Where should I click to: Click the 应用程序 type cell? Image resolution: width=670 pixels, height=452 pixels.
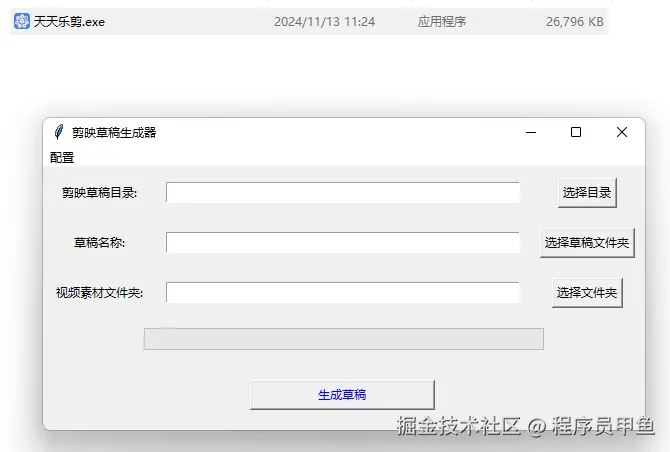[x=442, y=21]
